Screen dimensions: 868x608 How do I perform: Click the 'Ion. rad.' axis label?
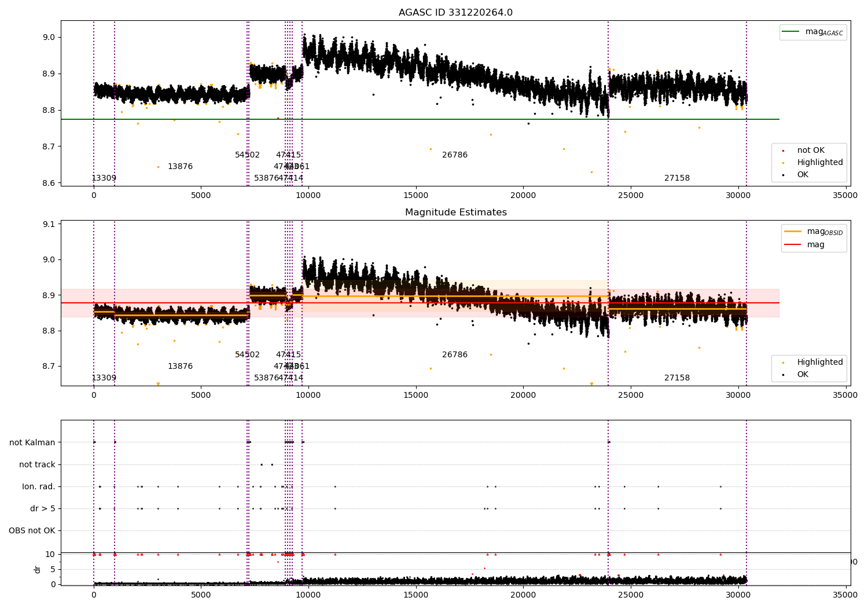coord(39,486)
